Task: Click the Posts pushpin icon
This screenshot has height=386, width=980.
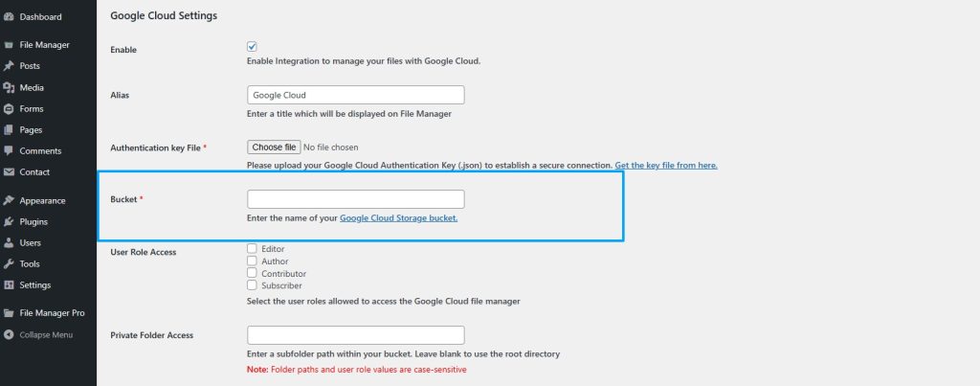Action: pos(9,66)
